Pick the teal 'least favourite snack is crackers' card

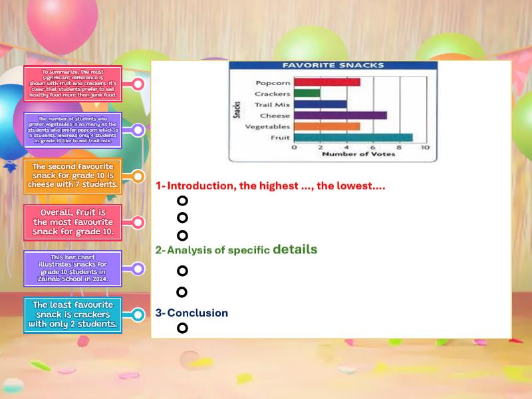click(x=73, y=315)
